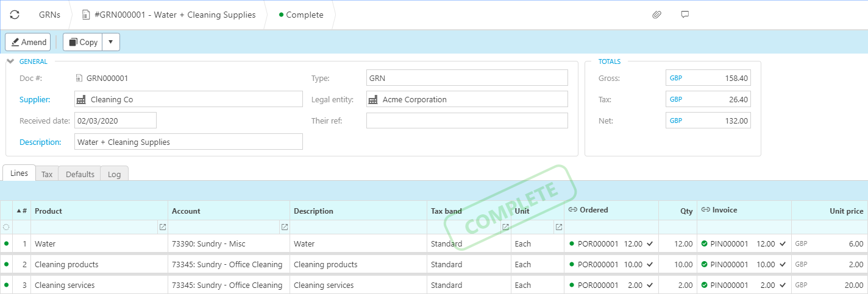This screenshot has height=294, width=868.
Task: Click the Description label link
Action: [x=40, y=142]
